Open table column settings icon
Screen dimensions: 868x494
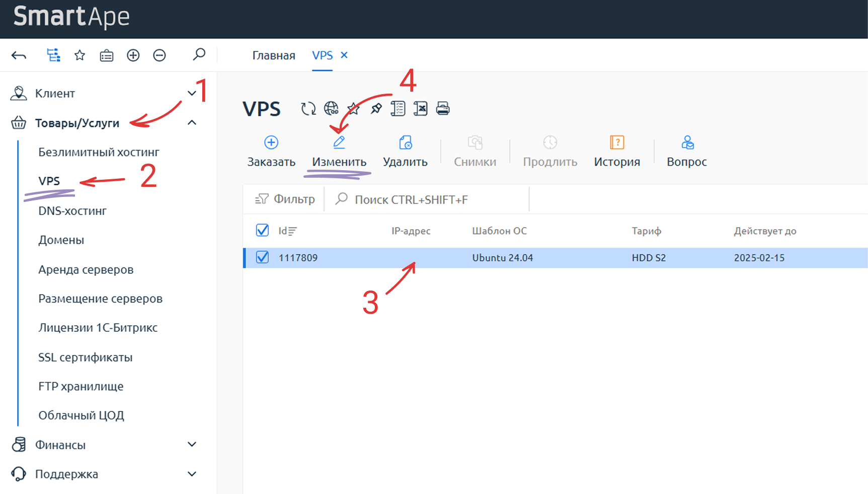(x=398, y=108)
